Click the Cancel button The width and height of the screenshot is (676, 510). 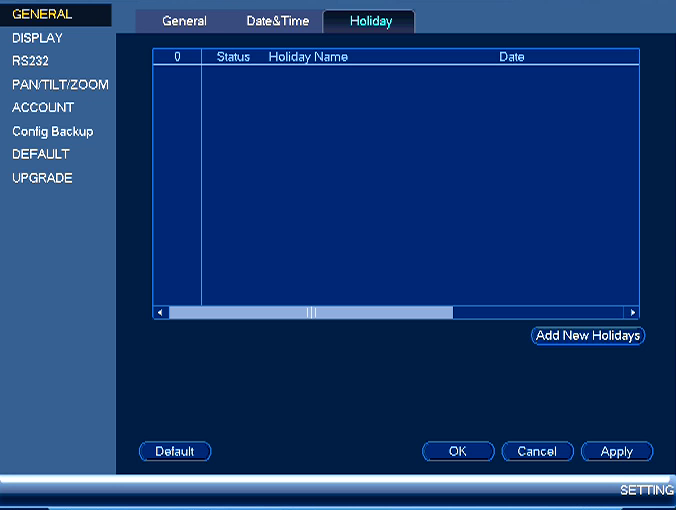537,451
